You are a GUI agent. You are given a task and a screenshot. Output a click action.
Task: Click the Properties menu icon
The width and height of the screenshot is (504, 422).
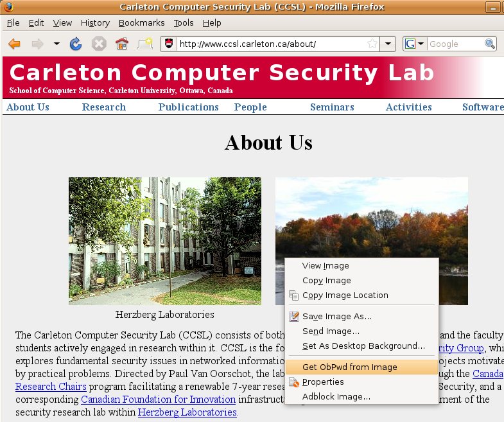point(294,382)
